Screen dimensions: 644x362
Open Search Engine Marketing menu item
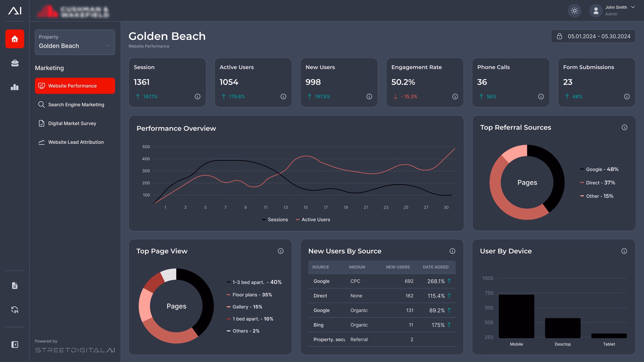[x=75, y=104]
